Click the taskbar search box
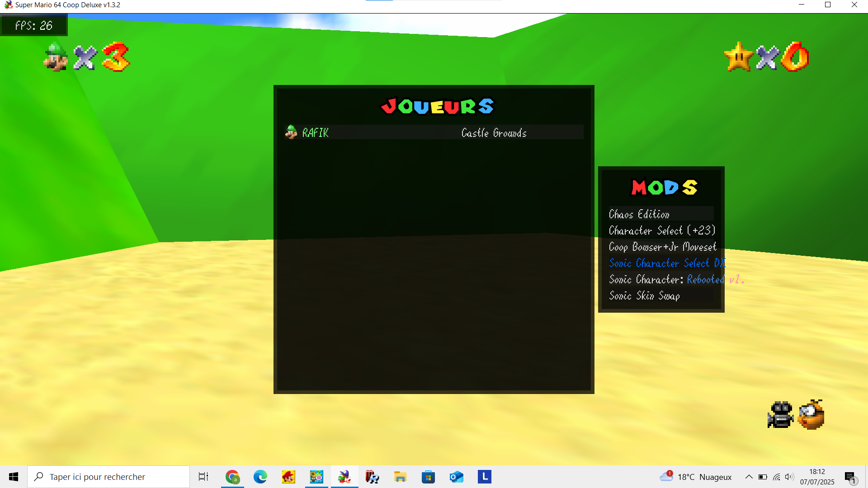The width and height of the screenshot is (868, 488). point(108,477)
